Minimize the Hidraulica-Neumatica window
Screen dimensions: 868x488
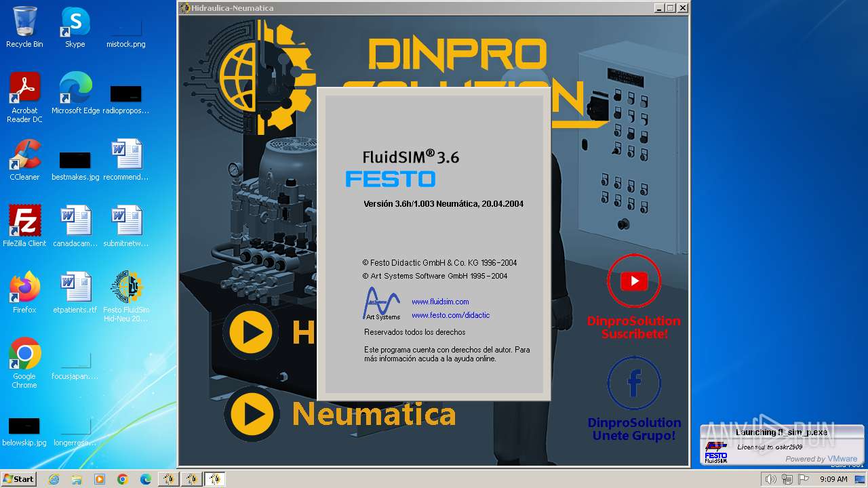coord(660,8)
